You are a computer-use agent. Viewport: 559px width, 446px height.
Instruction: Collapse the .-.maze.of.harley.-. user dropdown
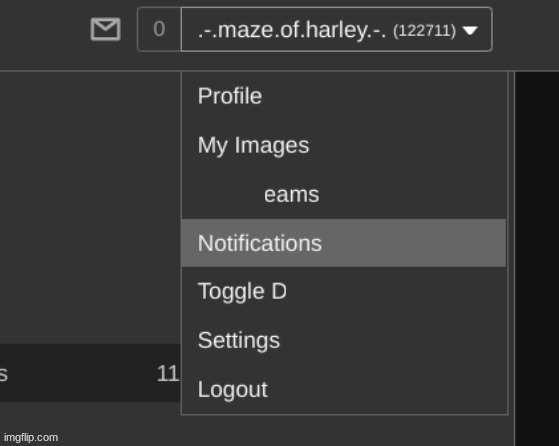[337, 29]
